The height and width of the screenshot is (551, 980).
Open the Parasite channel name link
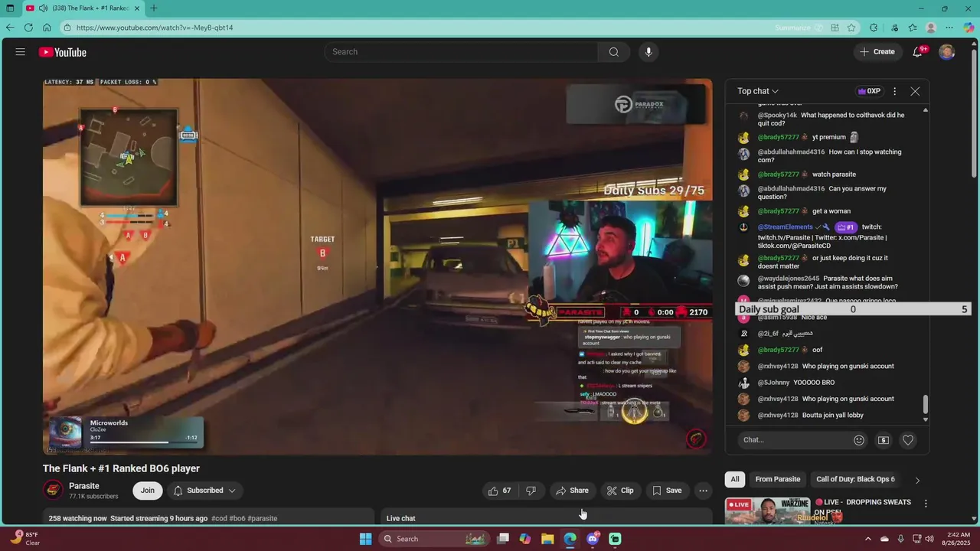(84, 486)
